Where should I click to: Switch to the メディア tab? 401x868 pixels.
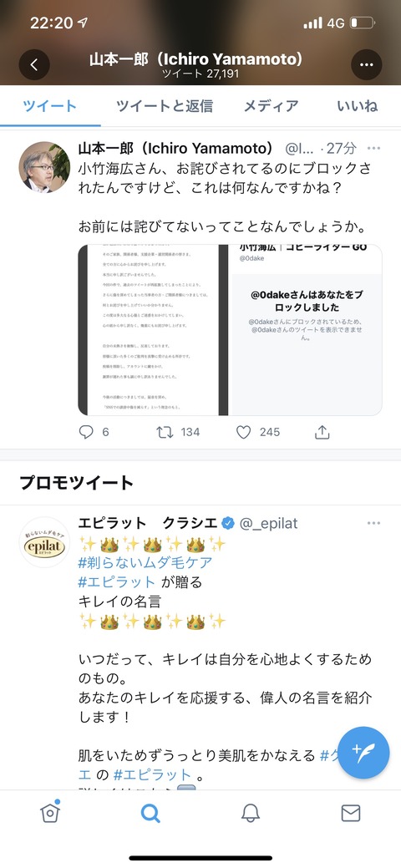click(x=272, y=106)
